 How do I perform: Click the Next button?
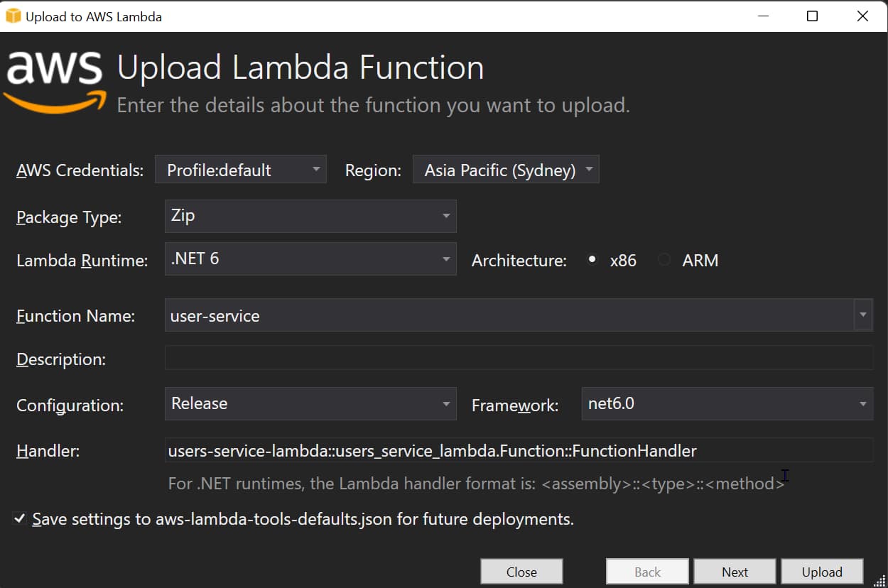(735, 572)
